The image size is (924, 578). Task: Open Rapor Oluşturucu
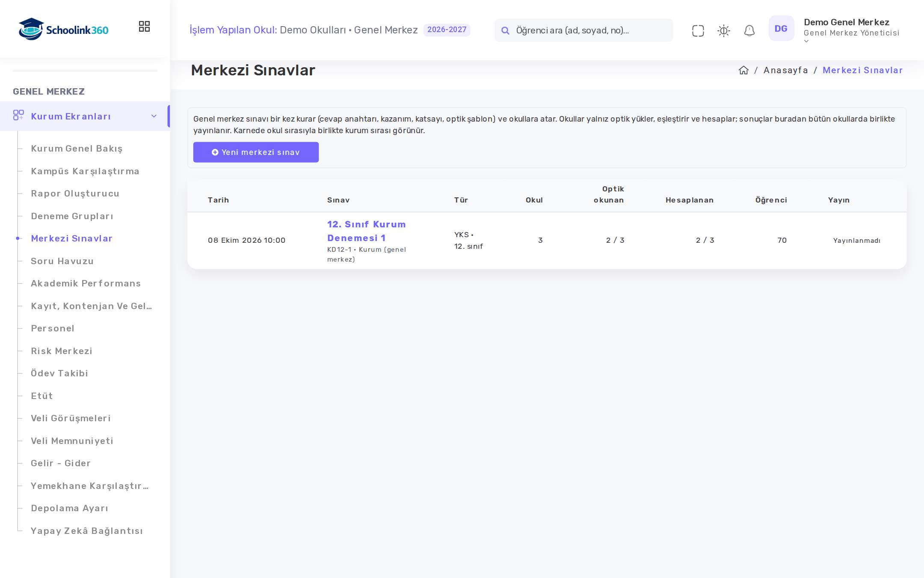pos(75,193)
